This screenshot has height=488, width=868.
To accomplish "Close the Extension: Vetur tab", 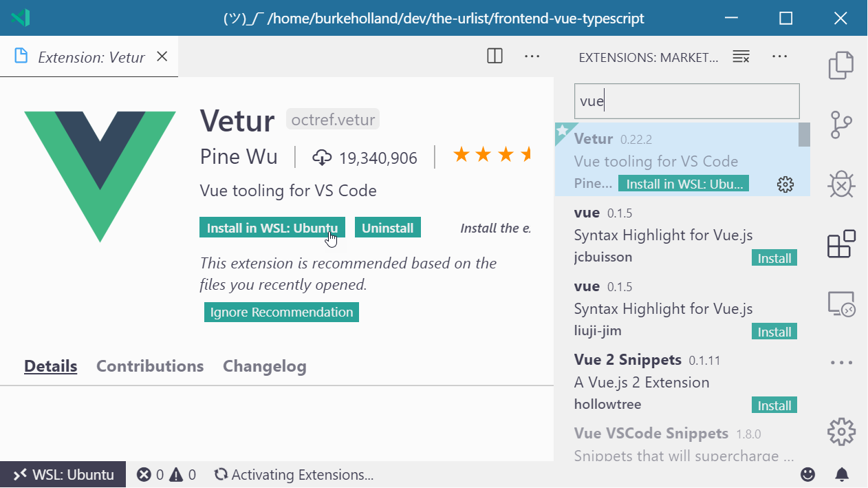I will click(x=162, y=56).
